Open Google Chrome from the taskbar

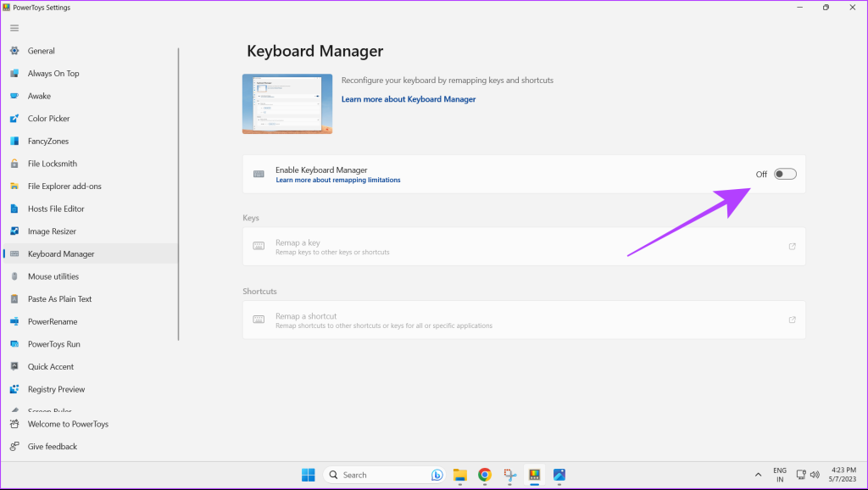pyautogui.click(x=485, y=475)
